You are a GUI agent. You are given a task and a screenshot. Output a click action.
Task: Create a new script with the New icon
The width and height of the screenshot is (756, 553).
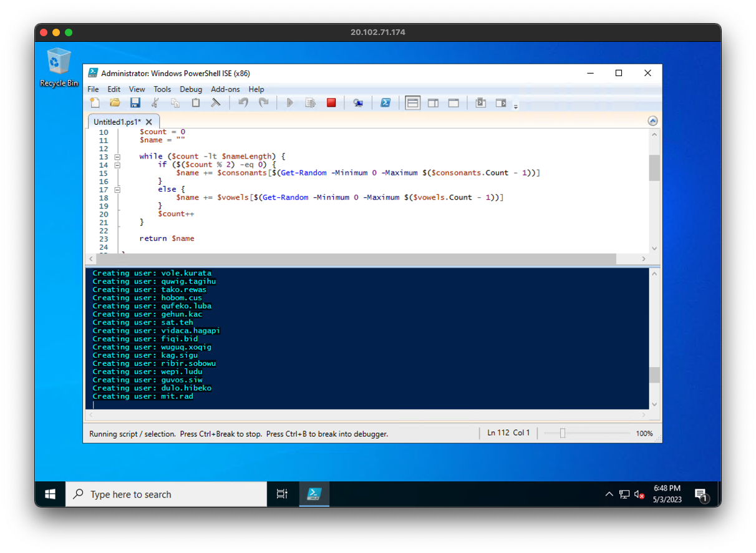click(94, 102)
